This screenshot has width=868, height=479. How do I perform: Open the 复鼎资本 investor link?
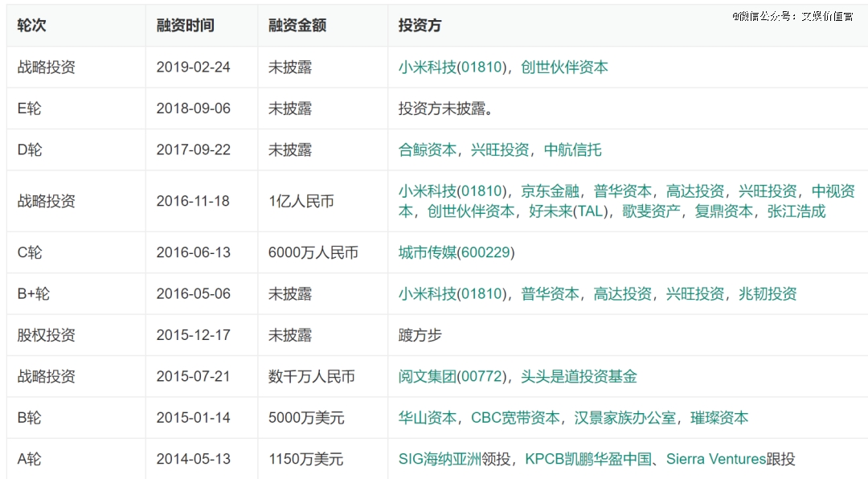(724, 211)
